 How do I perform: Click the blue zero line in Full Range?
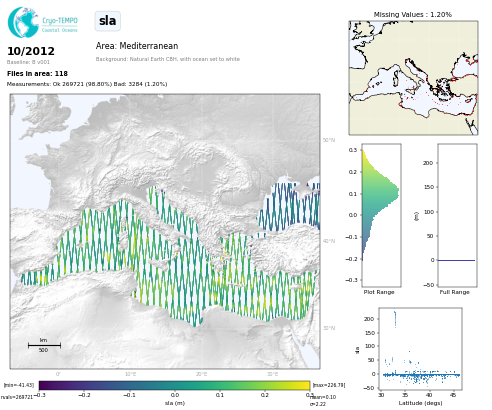coord(456,260)
